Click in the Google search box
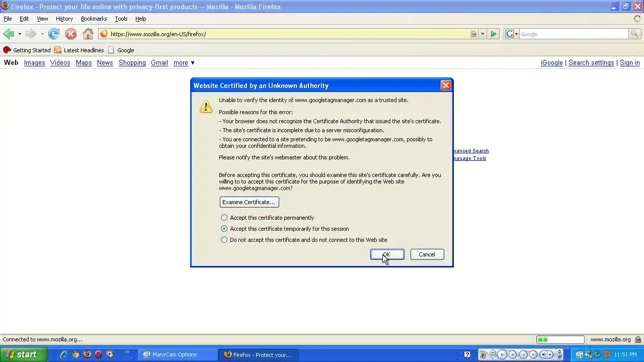 point(574,34)
